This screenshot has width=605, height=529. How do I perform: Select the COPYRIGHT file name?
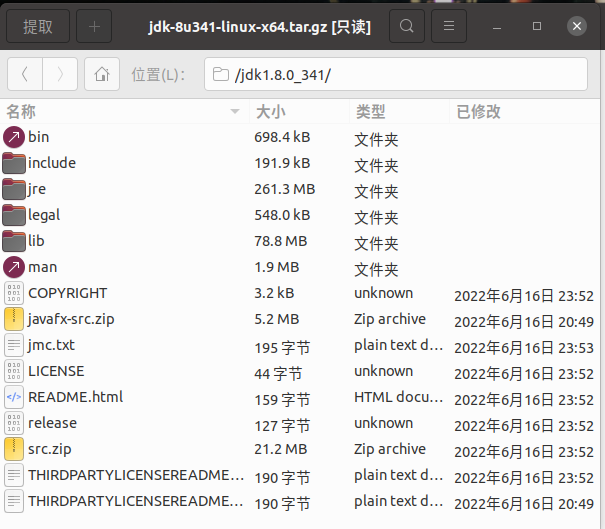(x=68, y=293)
